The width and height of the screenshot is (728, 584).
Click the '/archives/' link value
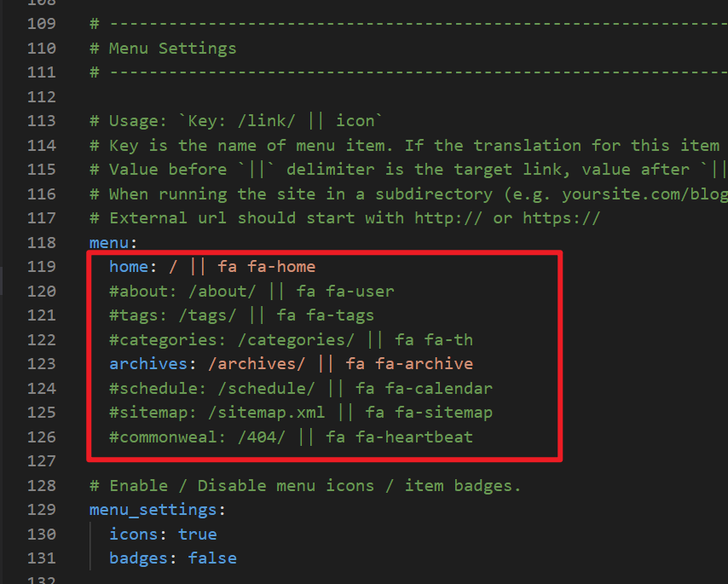[x=257, y=364]
